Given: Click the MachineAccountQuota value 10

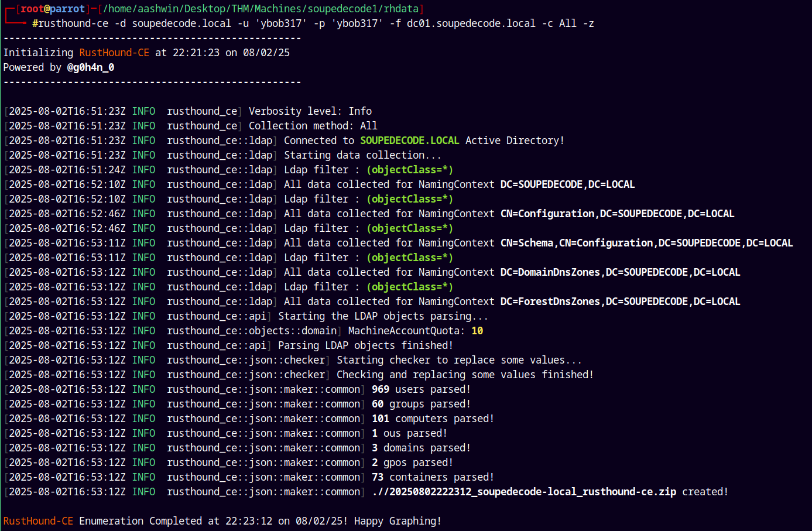Looking at the screenshot, I should pyautogui.click(x=477, y=331).
